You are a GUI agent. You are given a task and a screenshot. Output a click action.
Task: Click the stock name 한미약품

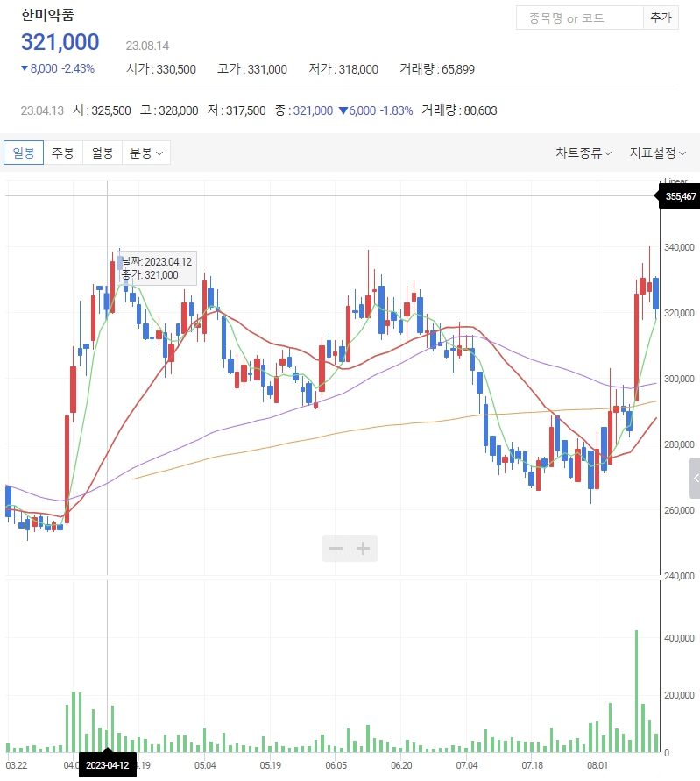click(x=47, y=15)
